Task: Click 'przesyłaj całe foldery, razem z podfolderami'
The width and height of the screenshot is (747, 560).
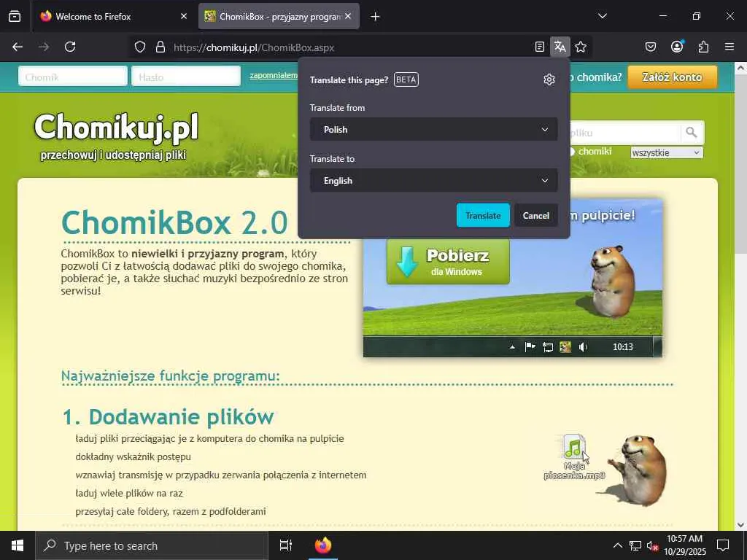Action: click(171, 511)
